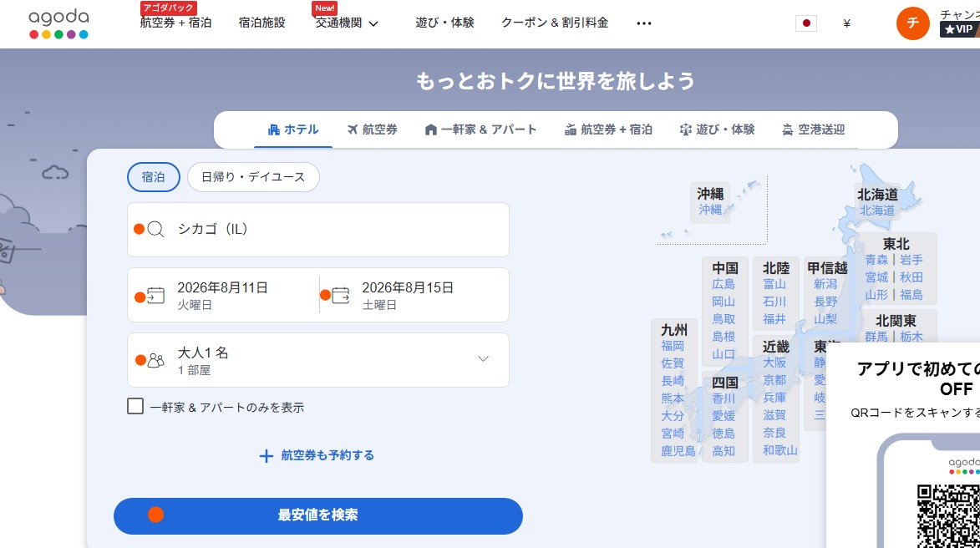Image resolution: width=980 pixels, height=548 pixels.
Task: Select 山形 in the 東北 region
Action: pos(876,294)
